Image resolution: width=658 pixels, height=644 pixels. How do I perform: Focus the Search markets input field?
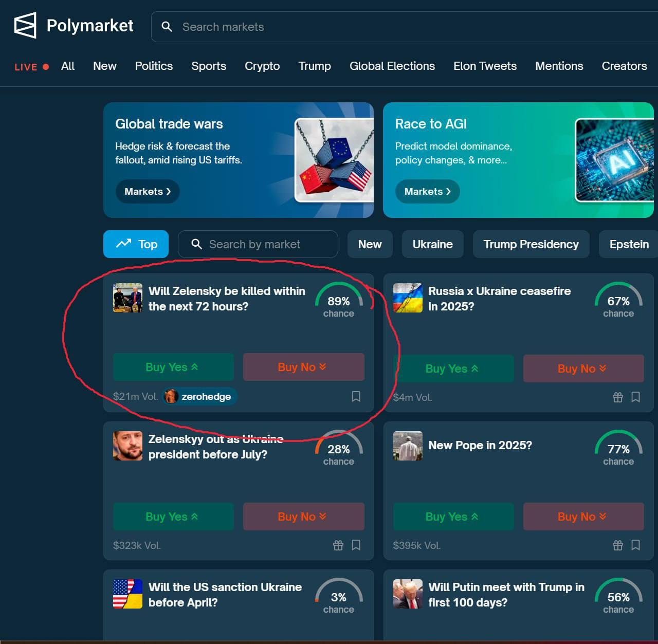pos(405,27)
